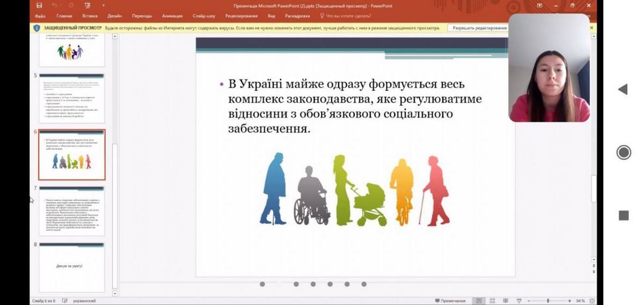
Task: Open the Слайд-шоу ribbon tab
Action: pyautogui.click(x=204, y=16)
